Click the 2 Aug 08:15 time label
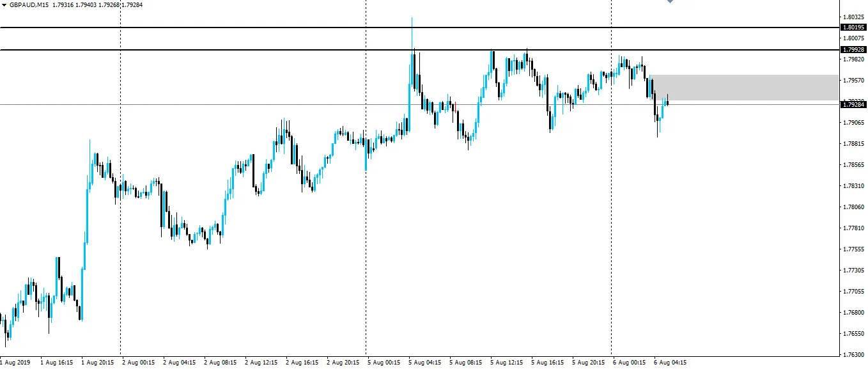868x369 pixels. tap(220, 362)
